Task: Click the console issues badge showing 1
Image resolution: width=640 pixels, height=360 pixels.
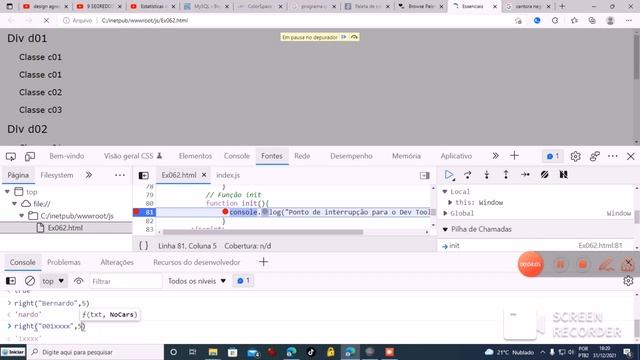Action: click(x=243, y=281)
